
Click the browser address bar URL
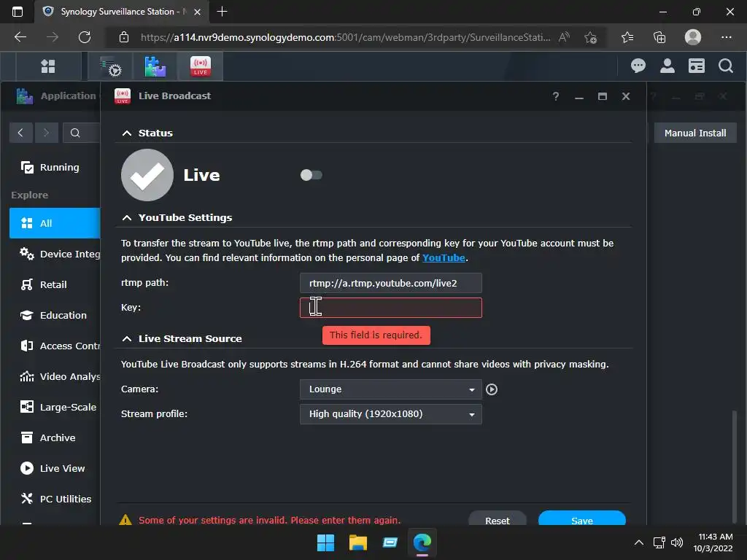[345, 37]
